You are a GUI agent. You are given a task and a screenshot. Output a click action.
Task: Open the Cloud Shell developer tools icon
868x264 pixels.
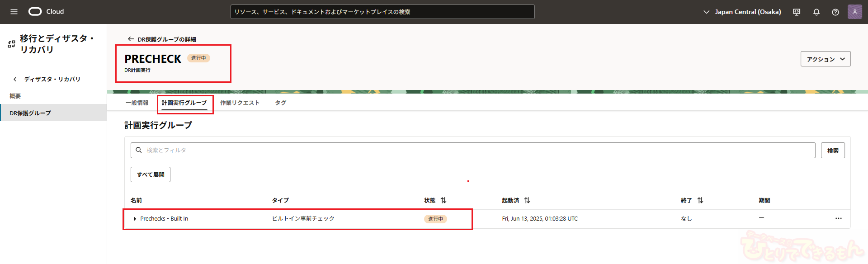pos(797,12)
